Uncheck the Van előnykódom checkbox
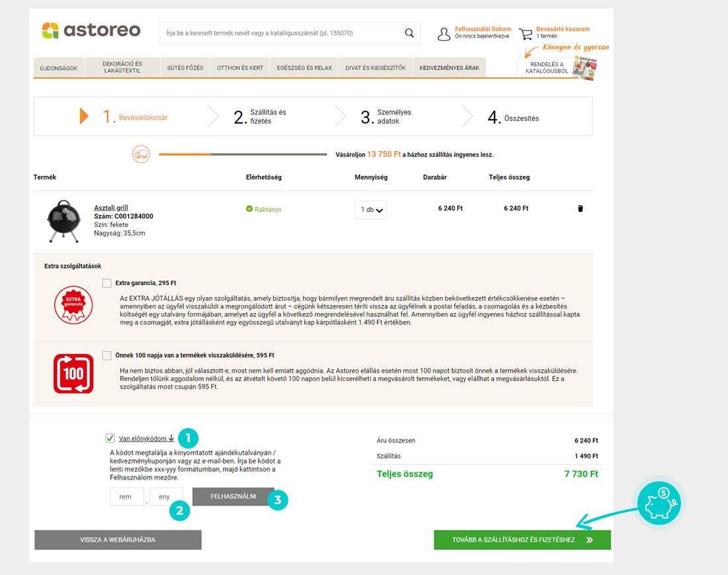Image resolution: width=728 pixels, height=575 pixels. coord(110,438)
